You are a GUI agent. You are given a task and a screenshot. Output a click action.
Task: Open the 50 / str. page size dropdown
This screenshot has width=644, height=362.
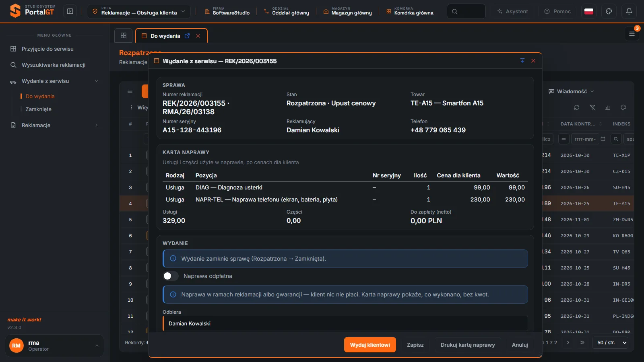point(610,343)
